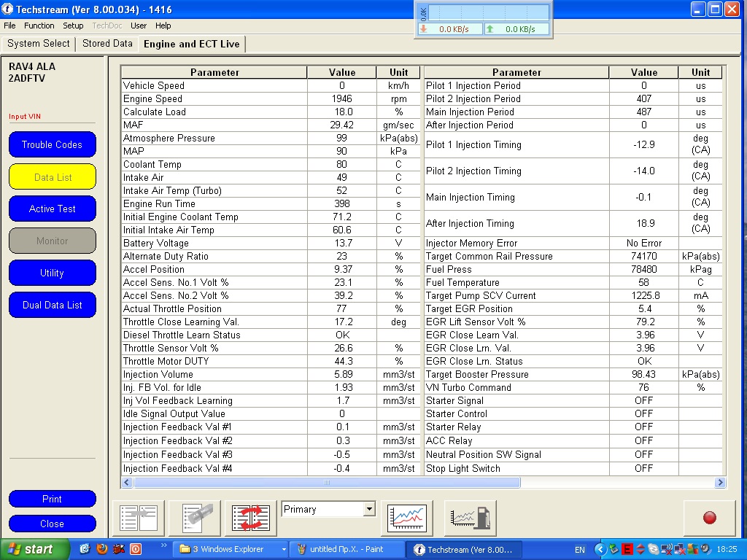Open the Active Test button

(x=53, y=209)
